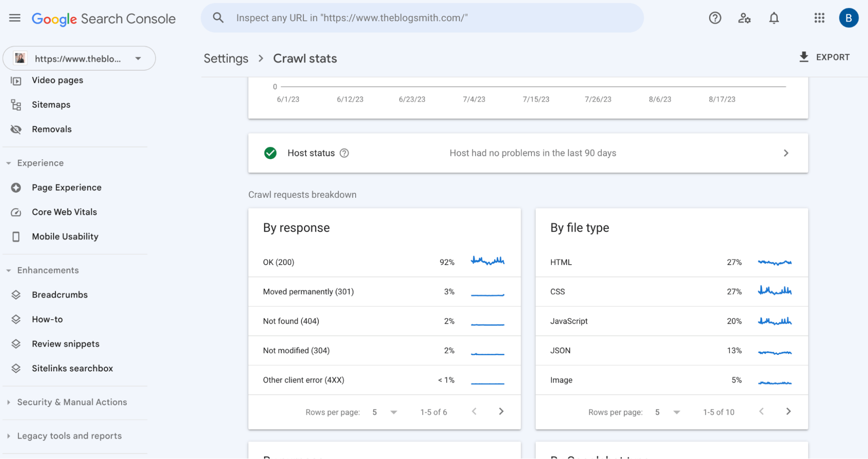
Task: Go to next page of By response
Action: pos(501,412)
